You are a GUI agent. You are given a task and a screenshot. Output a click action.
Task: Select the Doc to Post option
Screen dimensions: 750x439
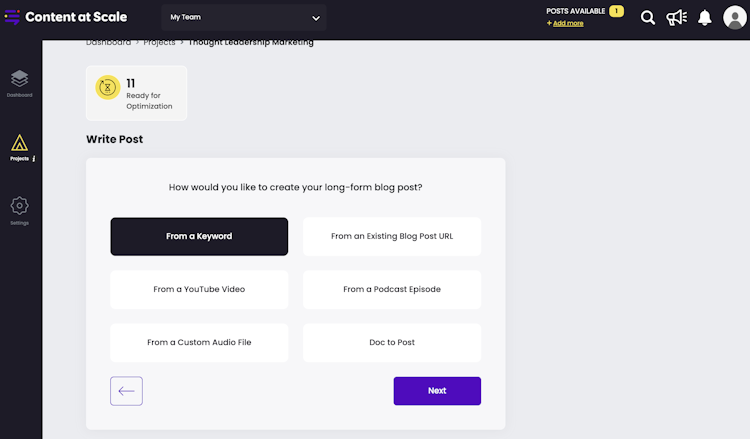pos(392,342)
